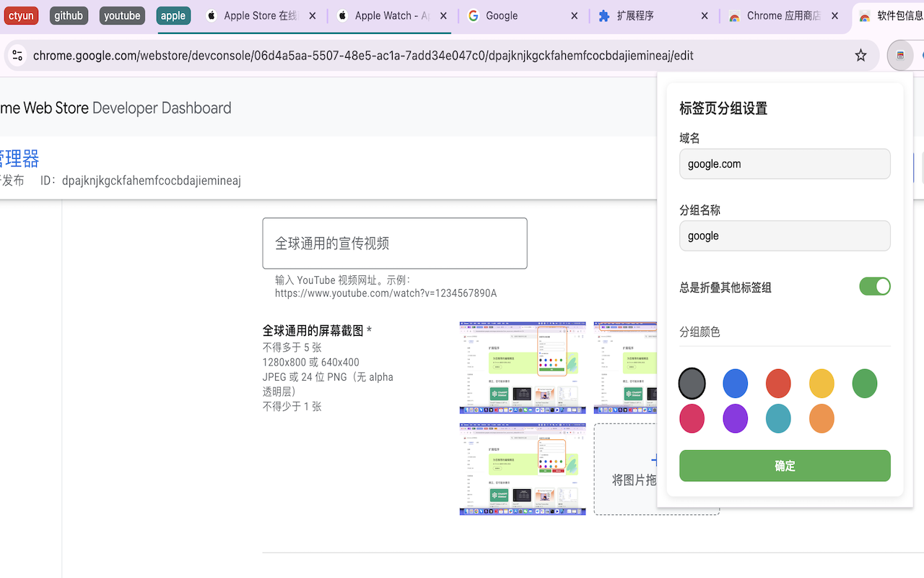Collapse the apple tab group
This screenshot has width=924, height=578.
coord(173,15)
